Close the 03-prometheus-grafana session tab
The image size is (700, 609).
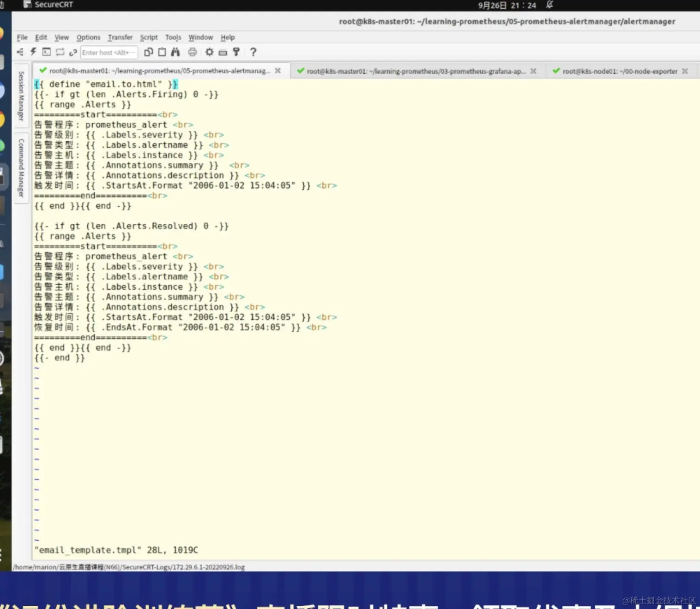click(533, 71)
